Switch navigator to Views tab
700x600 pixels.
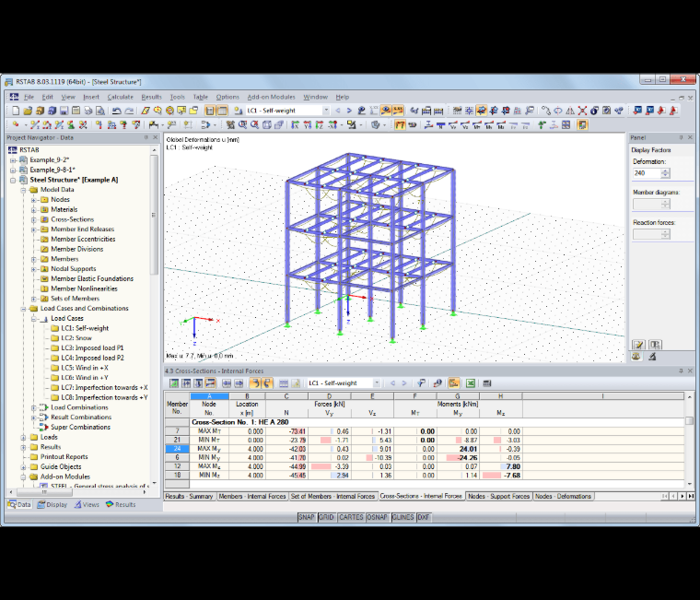click(x=87, y=504)
